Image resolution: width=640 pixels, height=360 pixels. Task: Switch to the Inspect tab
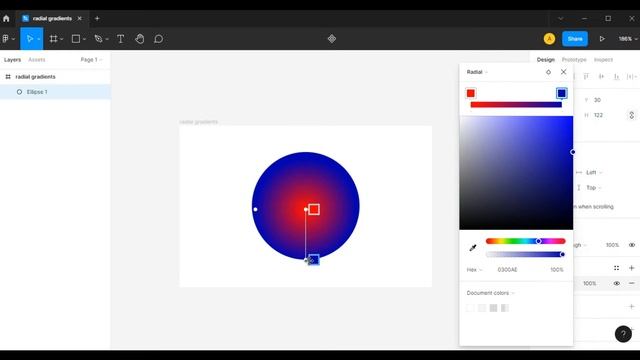pyautogui.click(x=603, y=60)
